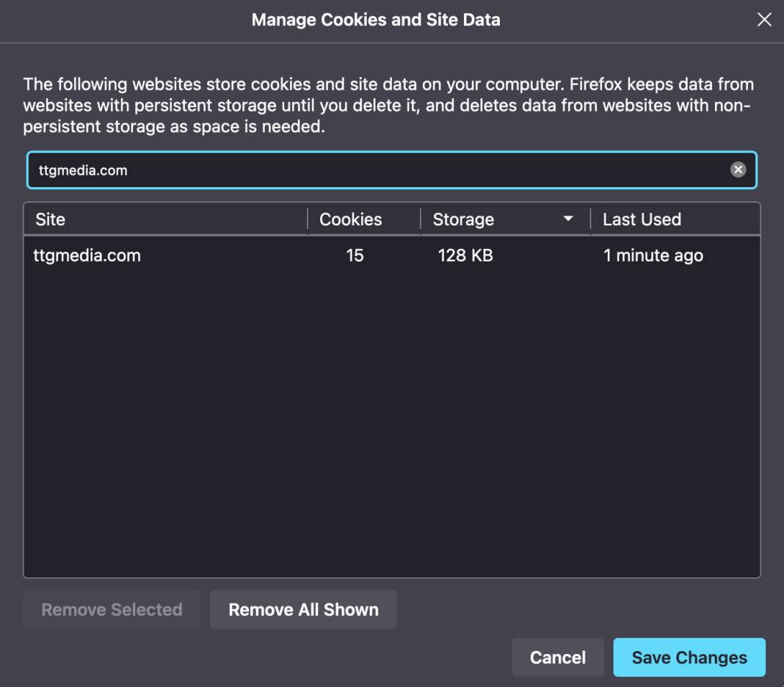Click the Remove All Shown button

coord(303,609)
